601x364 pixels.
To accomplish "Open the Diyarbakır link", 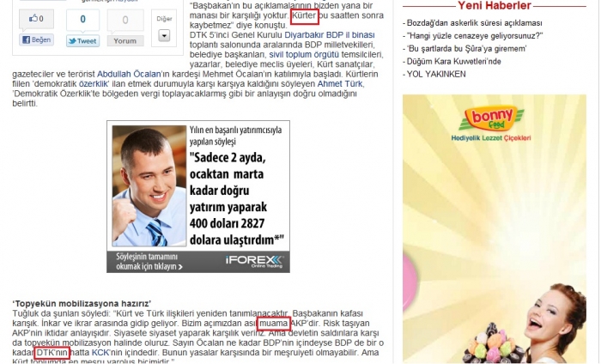I will pos(304,35).
